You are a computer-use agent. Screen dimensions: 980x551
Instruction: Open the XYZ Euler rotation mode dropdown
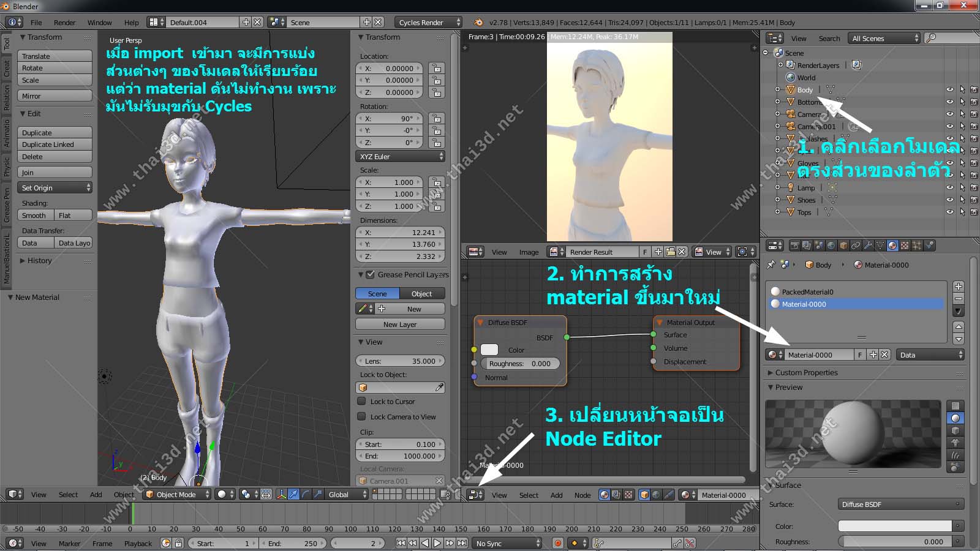coord(401,156)
